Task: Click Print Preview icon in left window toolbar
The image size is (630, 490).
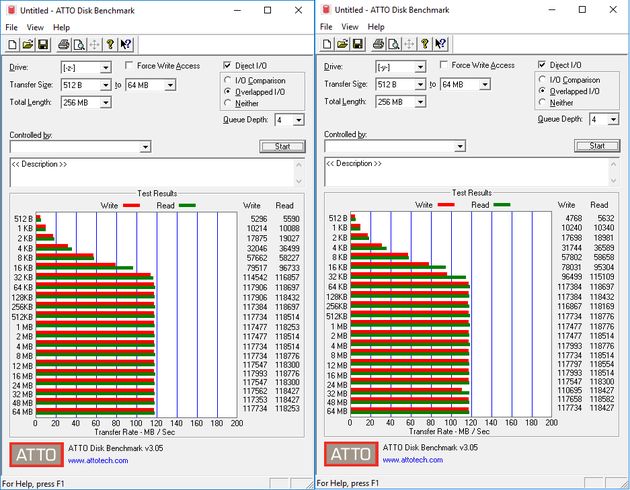Action: 79,44
